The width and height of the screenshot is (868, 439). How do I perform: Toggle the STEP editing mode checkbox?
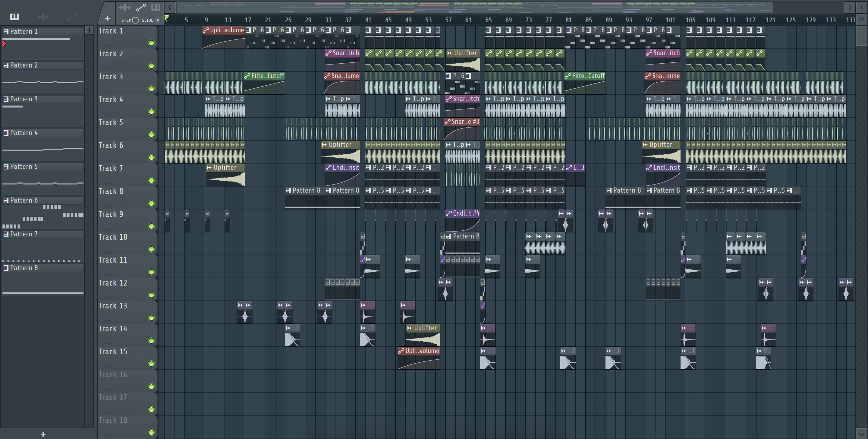point(135,20)
